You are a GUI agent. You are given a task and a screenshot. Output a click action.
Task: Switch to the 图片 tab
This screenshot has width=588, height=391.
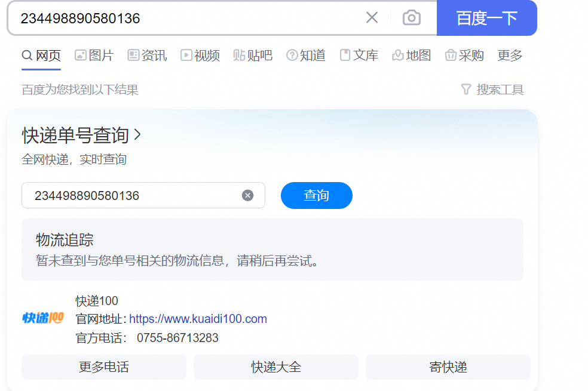click(x=94, y=56)
